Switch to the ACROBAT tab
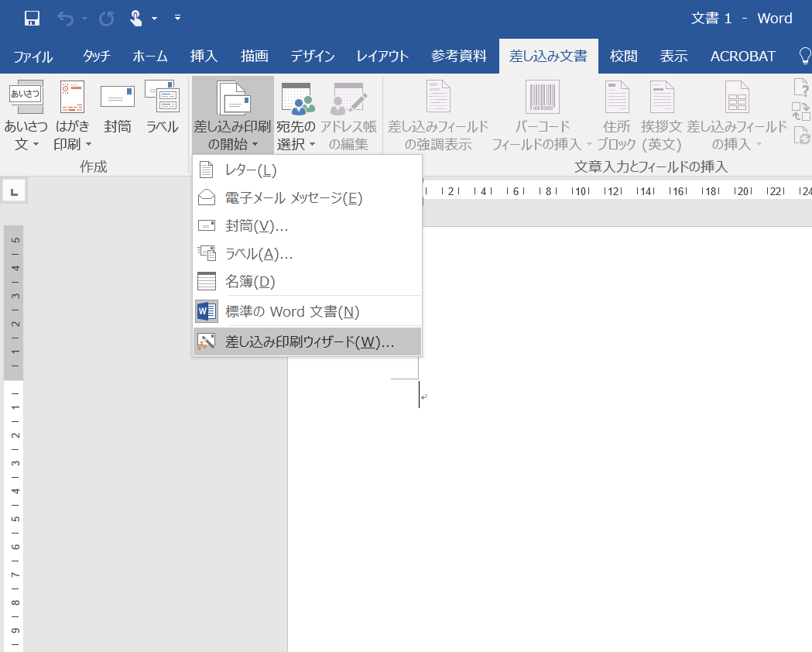 click(x=743, y=56)
